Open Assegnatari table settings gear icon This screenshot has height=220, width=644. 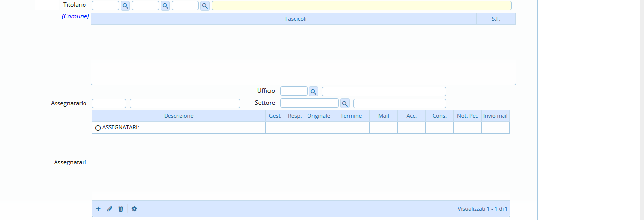[x=134, y=209]
